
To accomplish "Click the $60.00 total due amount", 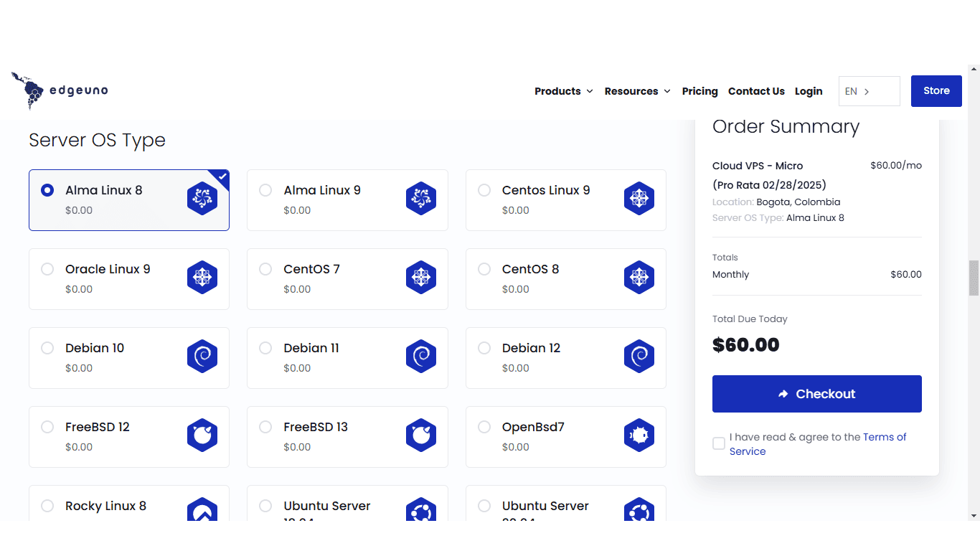I will (746, 345).
